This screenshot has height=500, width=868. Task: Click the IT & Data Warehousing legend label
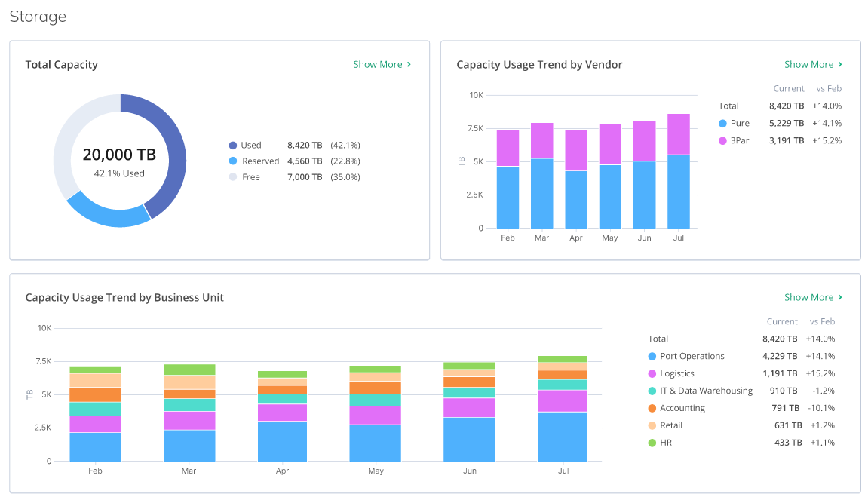point(707,391)
